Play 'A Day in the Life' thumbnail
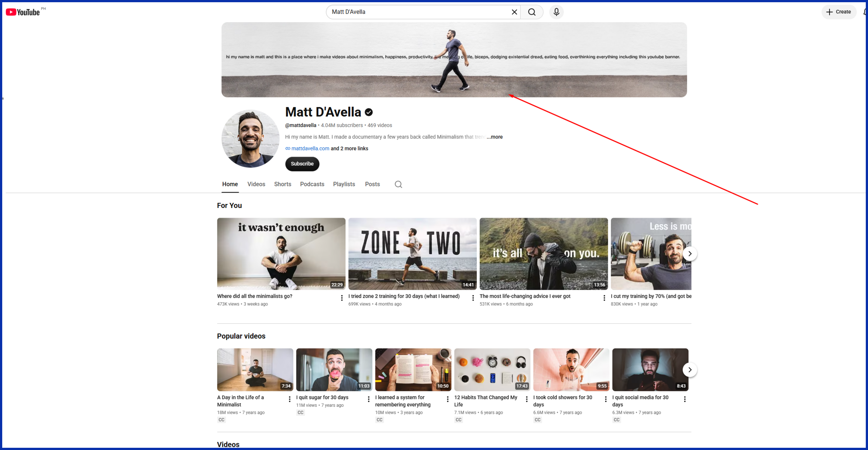The width and height of the screenshot is (868, 450). [x=255, y=370]
